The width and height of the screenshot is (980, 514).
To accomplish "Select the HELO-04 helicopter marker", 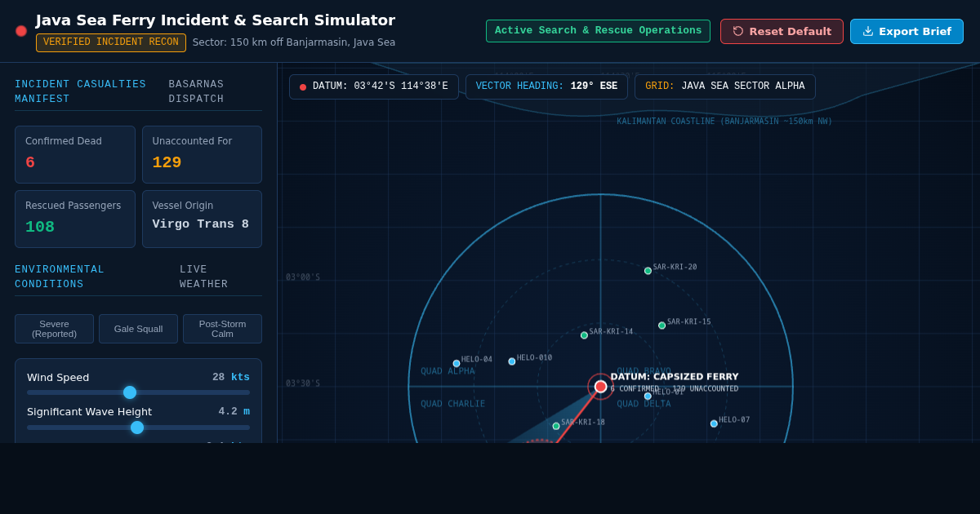I will [457, 364].
